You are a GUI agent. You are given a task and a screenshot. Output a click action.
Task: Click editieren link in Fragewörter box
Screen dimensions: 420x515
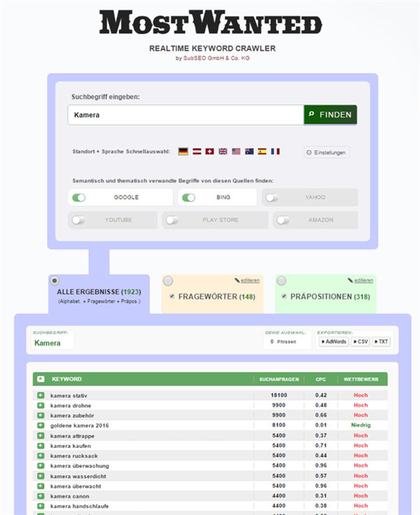click(250, 280)
